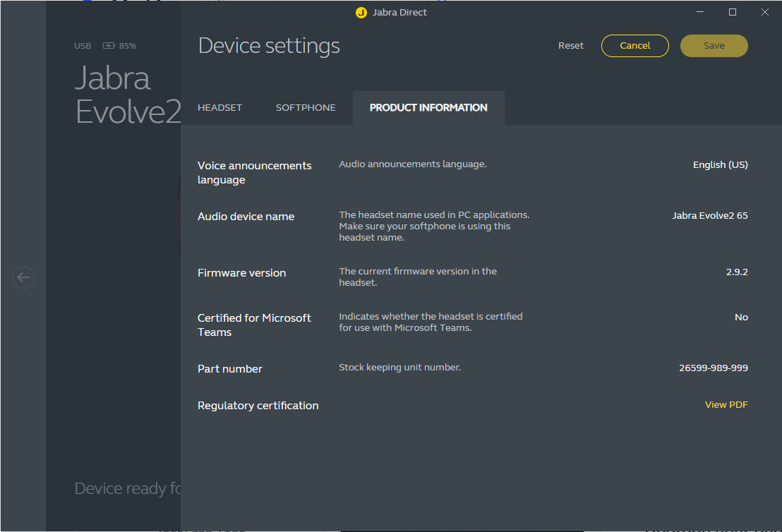
Task: Open the English (US) language selector
Action: click(x=720, y=164)
